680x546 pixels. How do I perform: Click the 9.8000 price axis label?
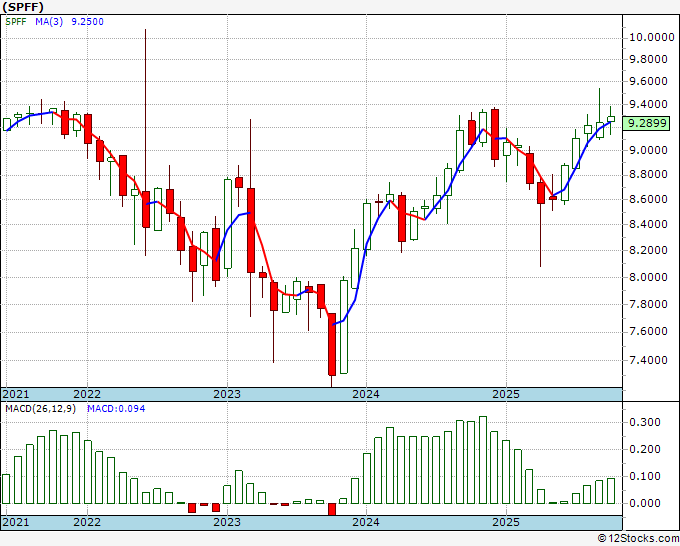[649, 59]
